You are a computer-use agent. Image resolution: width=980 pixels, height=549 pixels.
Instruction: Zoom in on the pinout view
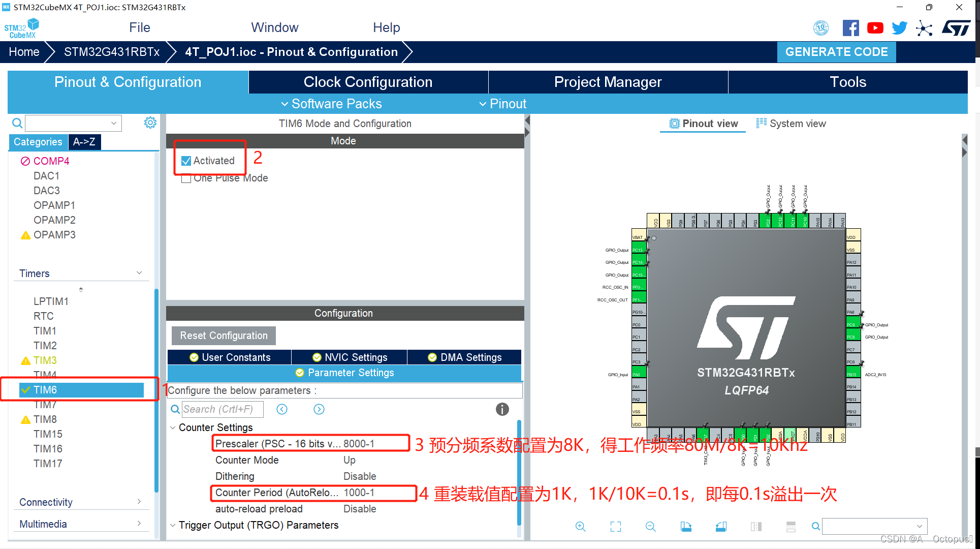click(580, 527)
